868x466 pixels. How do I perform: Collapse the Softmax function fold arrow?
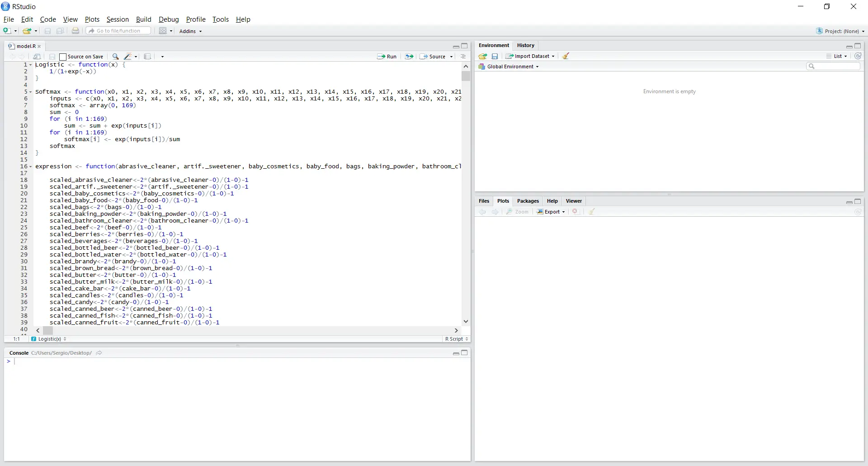[31, 92]
